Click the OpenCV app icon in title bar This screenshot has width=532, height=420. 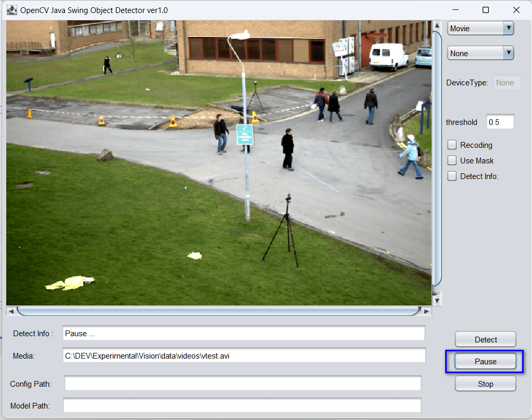point(11,10)
